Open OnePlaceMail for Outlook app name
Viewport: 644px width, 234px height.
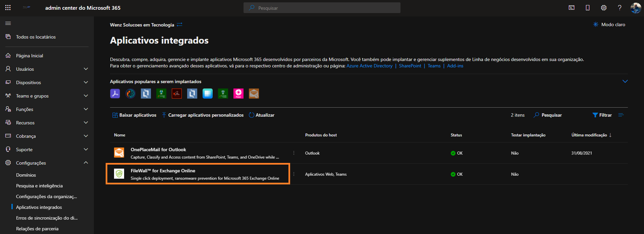[158, 150]
